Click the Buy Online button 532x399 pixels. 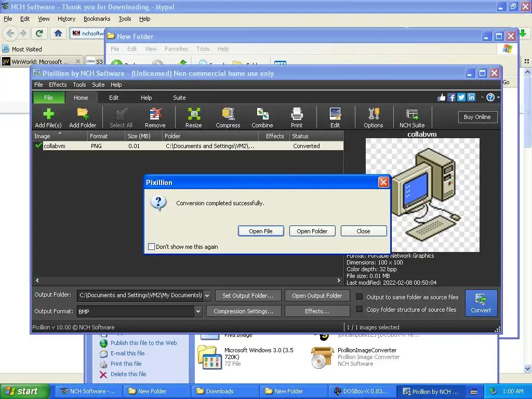pos(477,117)
